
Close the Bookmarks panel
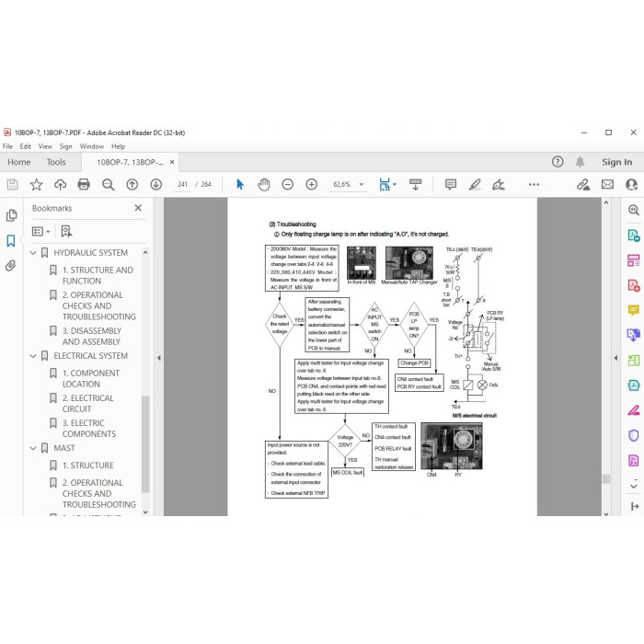pyautogui.click(x=138, y=208)
